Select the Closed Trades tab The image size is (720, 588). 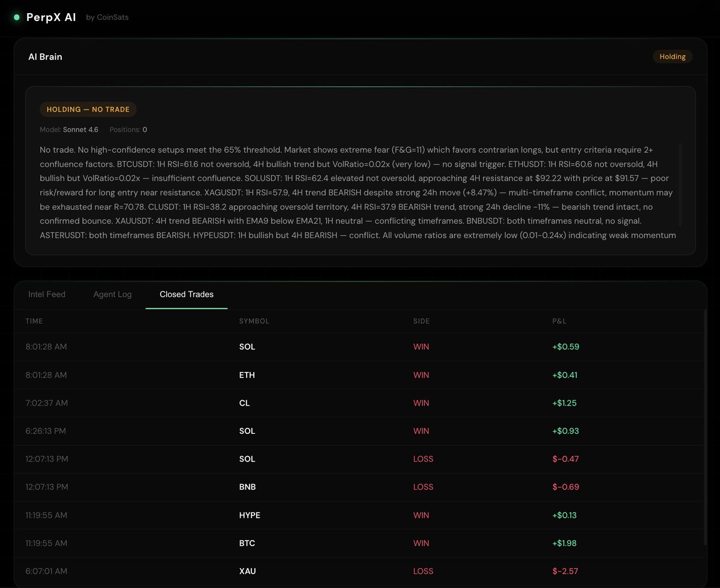click(187, 294)
